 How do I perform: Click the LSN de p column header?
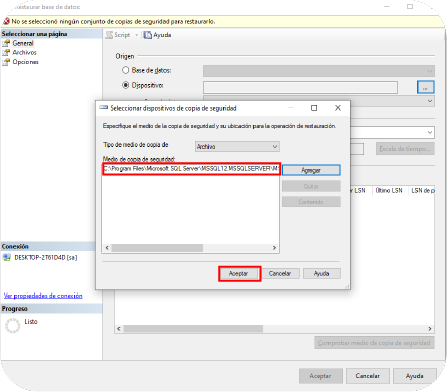pyautogui.click(x=422, y=190)
